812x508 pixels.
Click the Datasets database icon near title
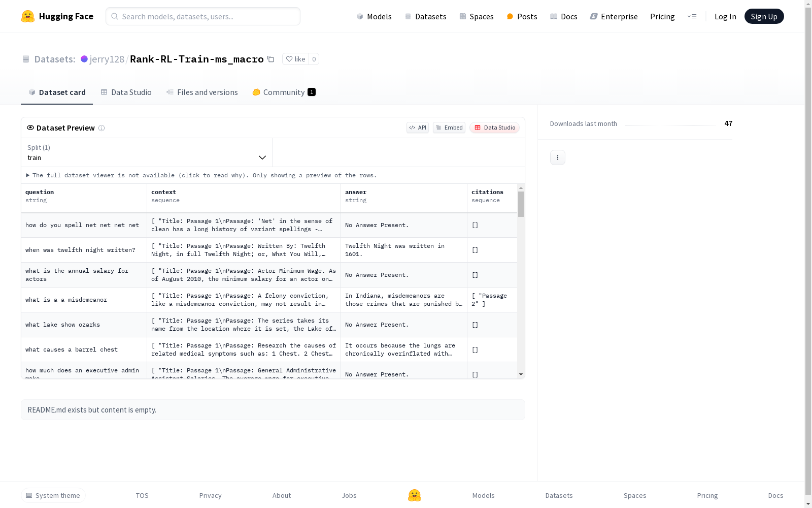(26, 59)
